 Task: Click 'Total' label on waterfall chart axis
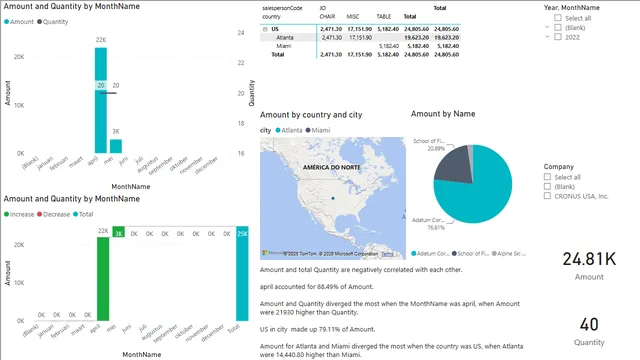pyautogui.click(x=233, y=328)
